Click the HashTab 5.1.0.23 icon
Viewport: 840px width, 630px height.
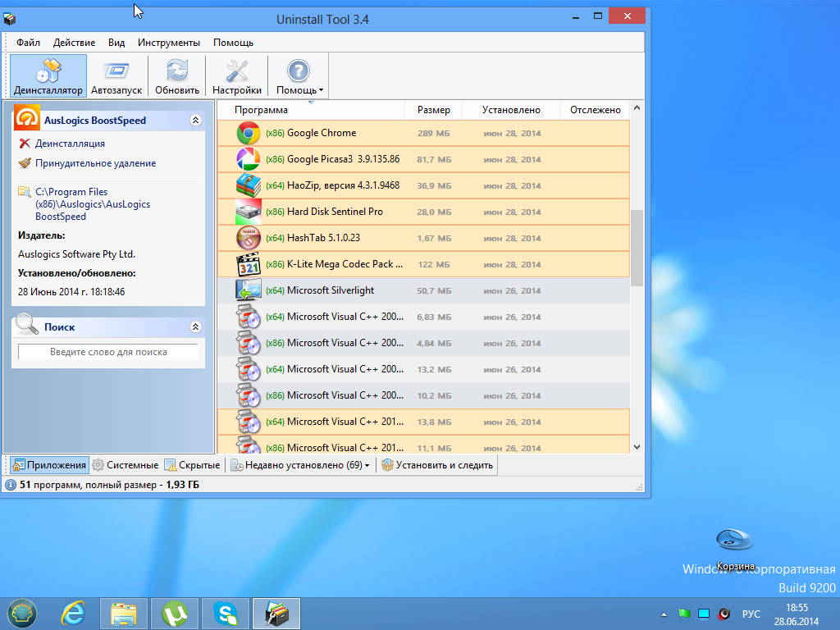[249, 238]
